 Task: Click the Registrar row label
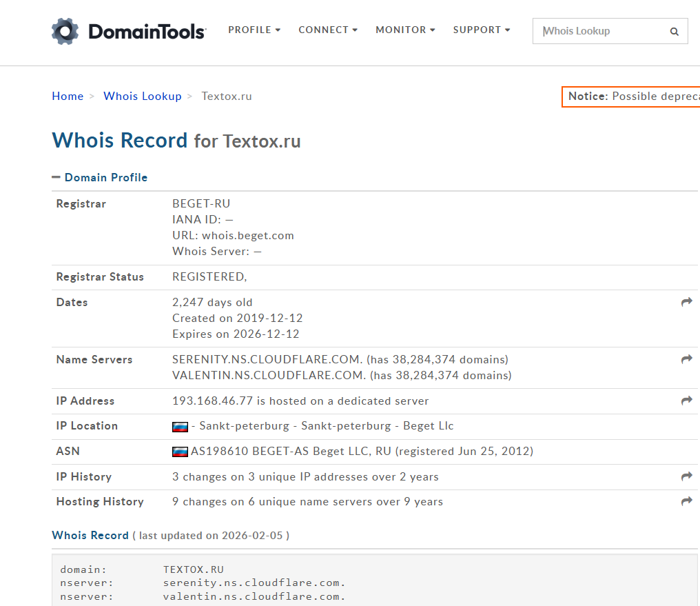tap(81, 204)
